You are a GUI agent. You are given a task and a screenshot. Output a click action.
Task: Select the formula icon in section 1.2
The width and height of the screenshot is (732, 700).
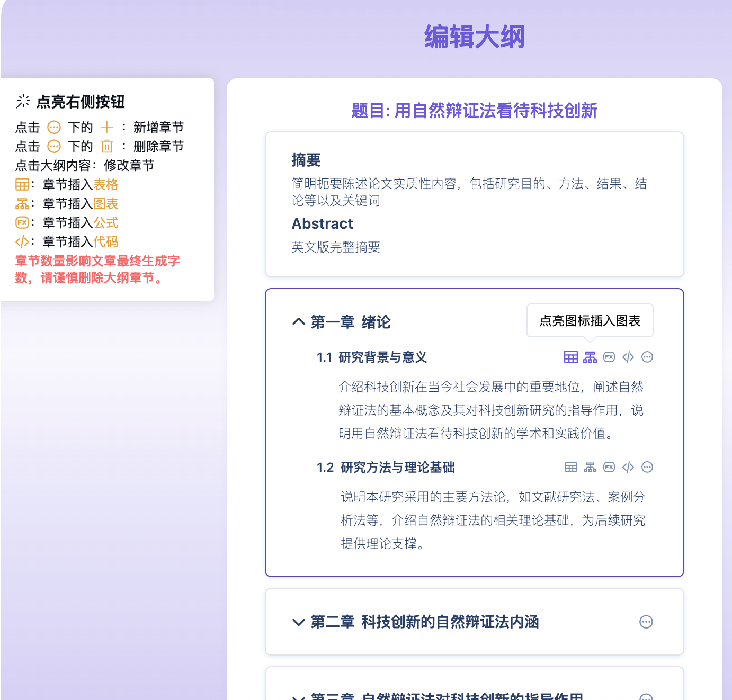point(609,467)
